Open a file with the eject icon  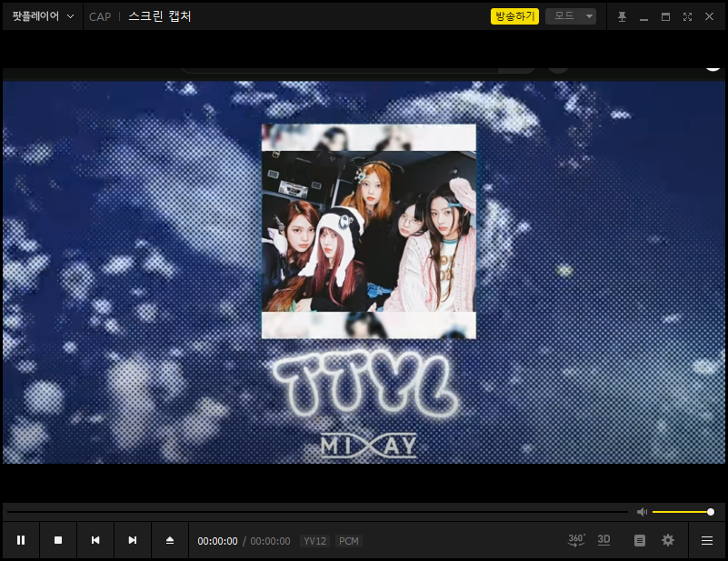coord(170,540)
